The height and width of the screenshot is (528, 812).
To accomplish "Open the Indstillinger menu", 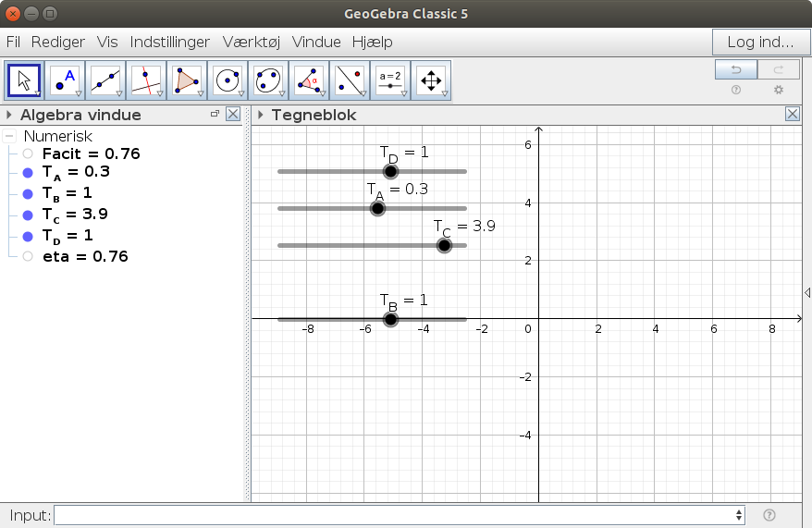I will (170, 42).
